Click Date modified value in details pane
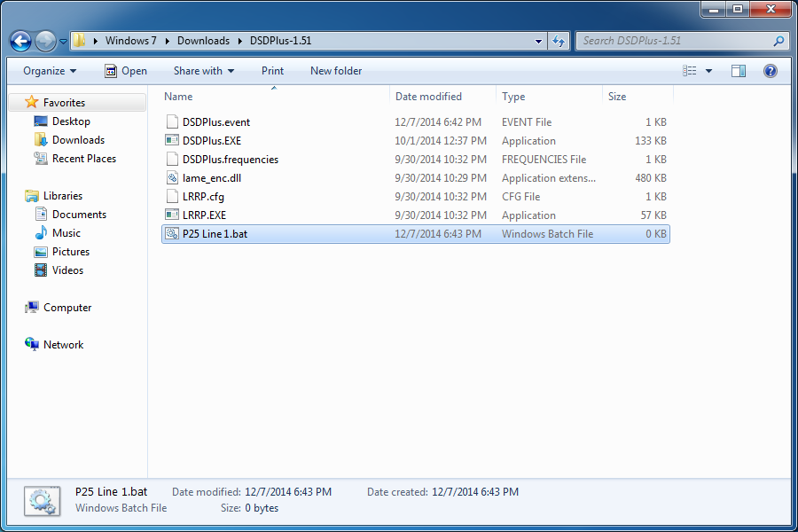 click(x=288, y=492)
